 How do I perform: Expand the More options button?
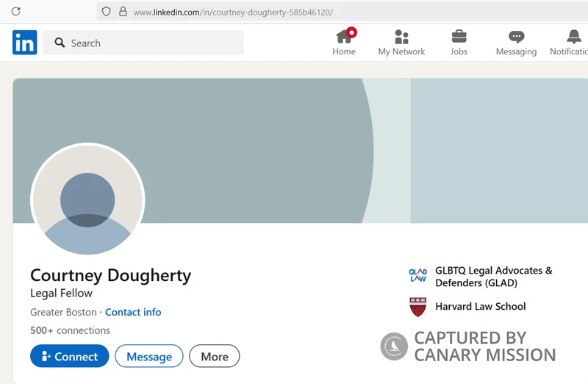tap(214, 356)
